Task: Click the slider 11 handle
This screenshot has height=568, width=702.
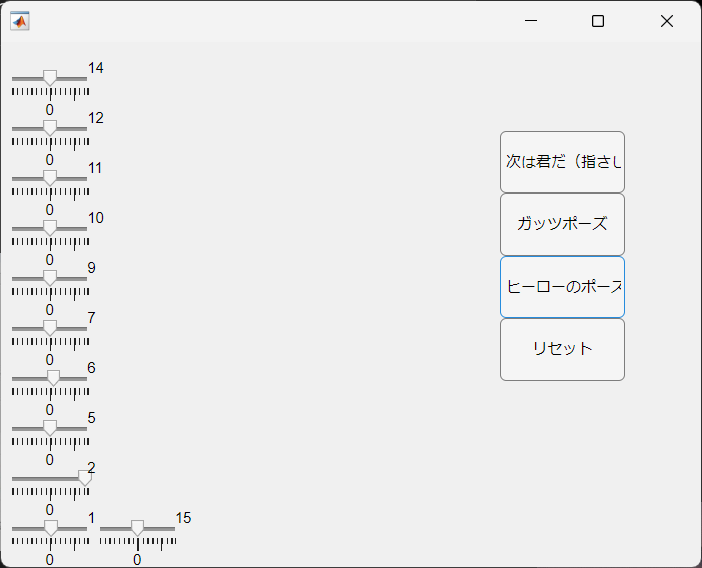Action: point(50,178)
